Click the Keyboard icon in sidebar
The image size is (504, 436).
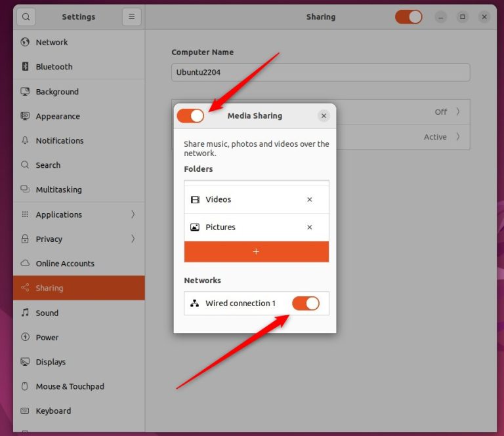click(25, 410)
